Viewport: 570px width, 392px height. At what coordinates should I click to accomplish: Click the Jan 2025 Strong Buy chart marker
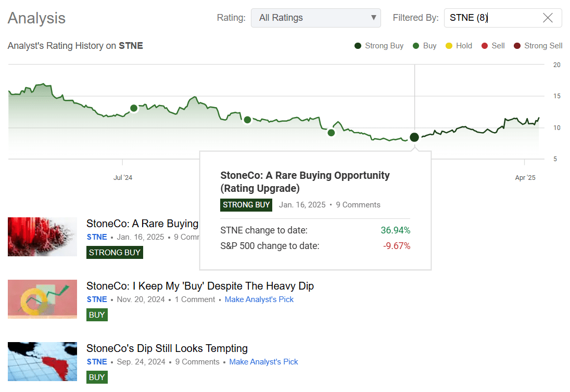pos(414,137)
